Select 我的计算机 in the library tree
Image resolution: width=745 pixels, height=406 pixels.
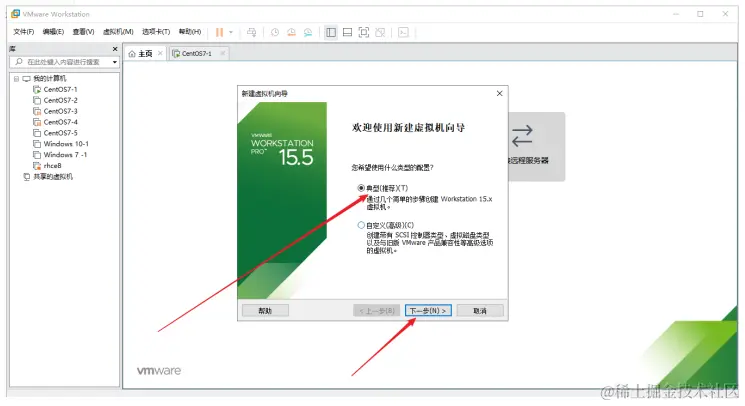point(49,78)
